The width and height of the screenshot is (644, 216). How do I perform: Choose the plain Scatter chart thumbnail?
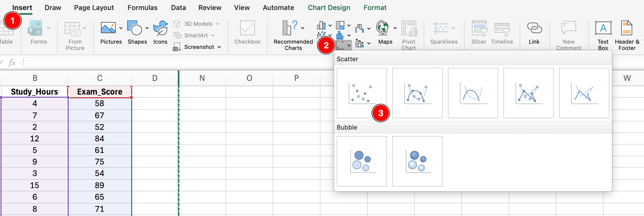[362, 92]
